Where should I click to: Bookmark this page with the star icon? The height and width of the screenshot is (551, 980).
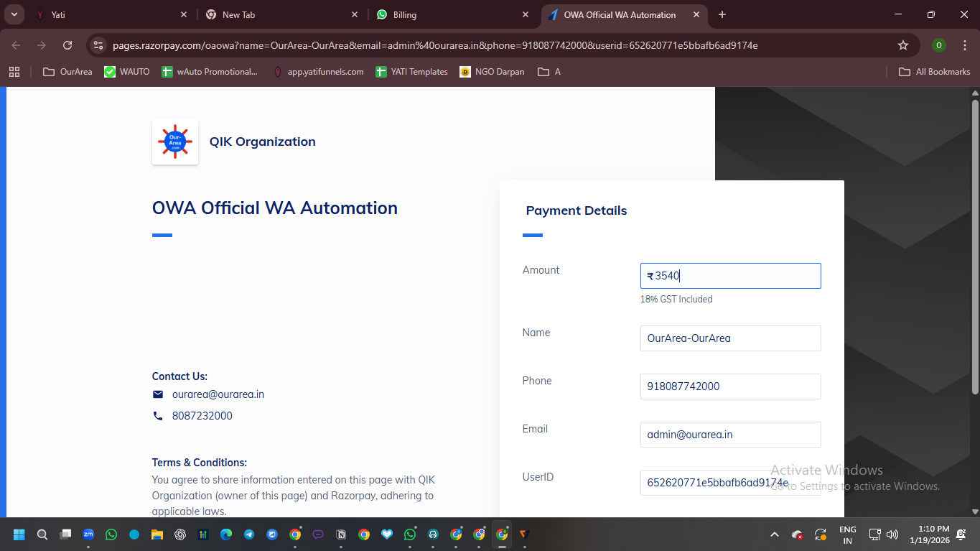click(903, 45)
